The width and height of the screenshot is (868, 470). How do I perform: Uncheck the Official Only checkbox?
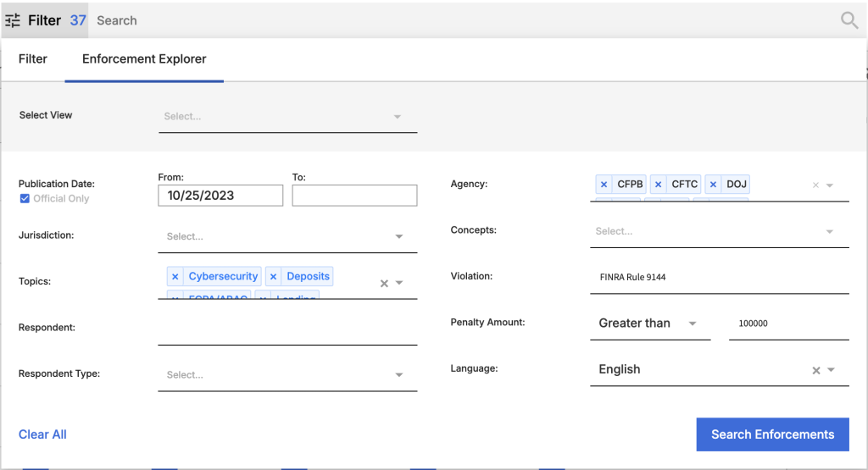point(25,199)
